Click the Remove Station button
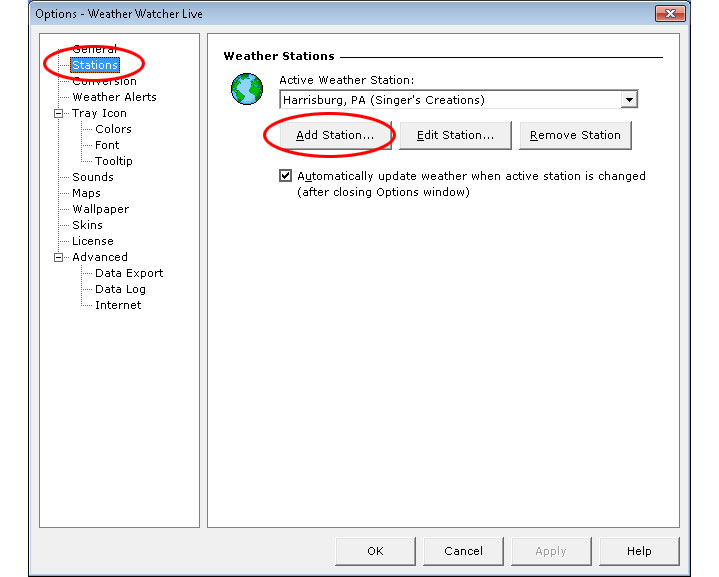The height and width of the screenshot is (577, 719). pyautogui.click(x=575, y=135)
